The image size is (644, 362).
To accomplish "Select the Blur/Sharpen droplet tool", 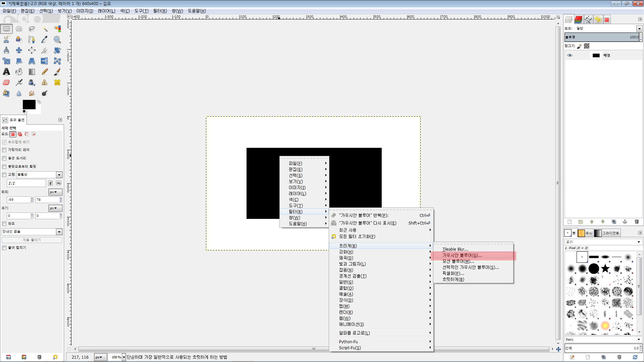I will (x=19, y=93).
